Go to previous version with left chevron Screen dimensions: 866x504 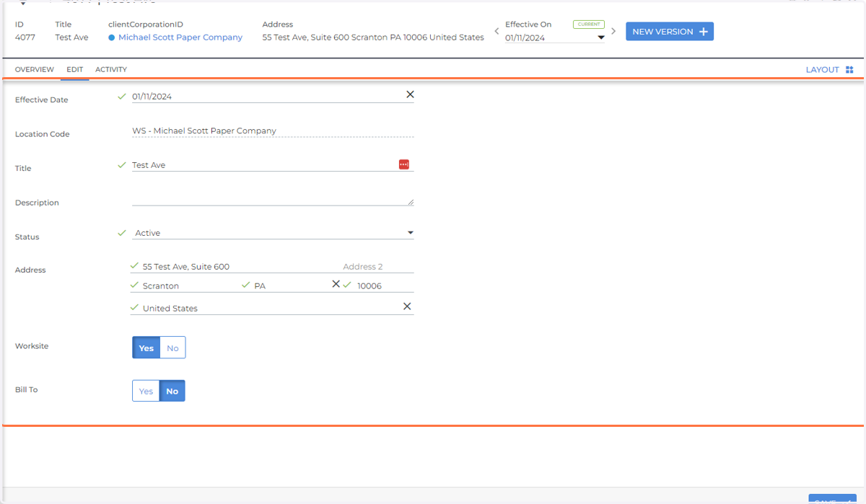(497, 32)
